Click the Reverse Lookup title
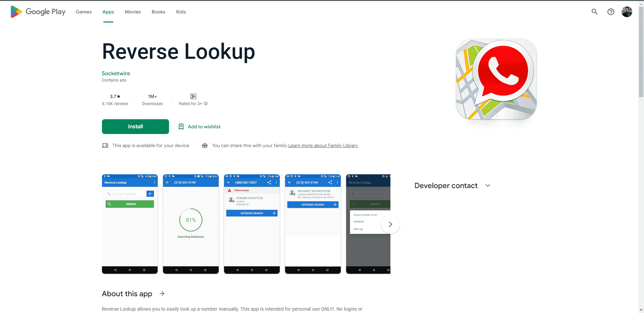 [x=178, y=52]
